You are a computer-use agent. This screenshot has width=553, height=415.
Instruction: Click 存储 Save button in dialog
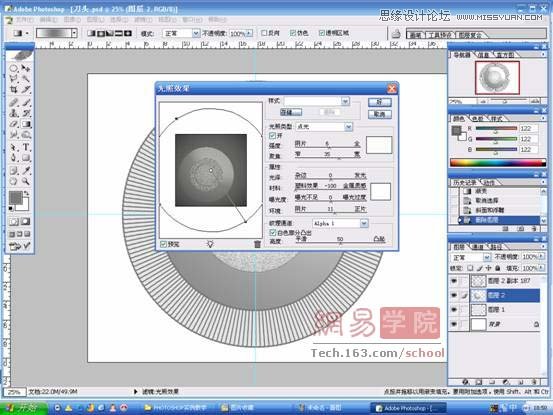291,112
